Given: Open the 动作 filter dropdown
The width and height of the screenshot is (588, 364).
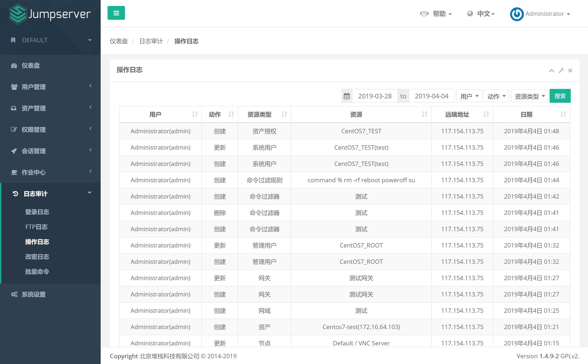Looking at the screenshot, I should pyautogui.click(x=496, y=96).
